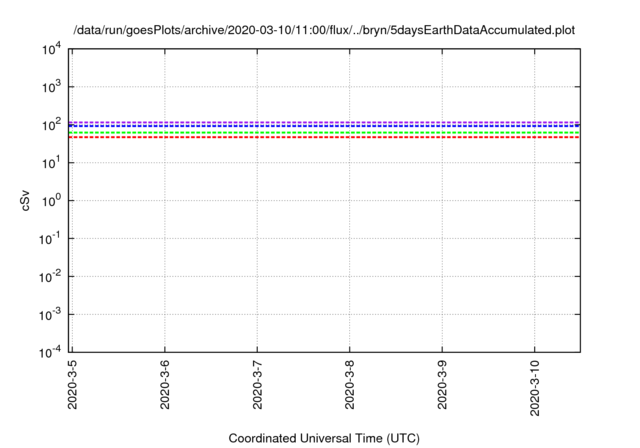Click the 2020-3-10 date label
640x448 pixels.
coord(535,388)
